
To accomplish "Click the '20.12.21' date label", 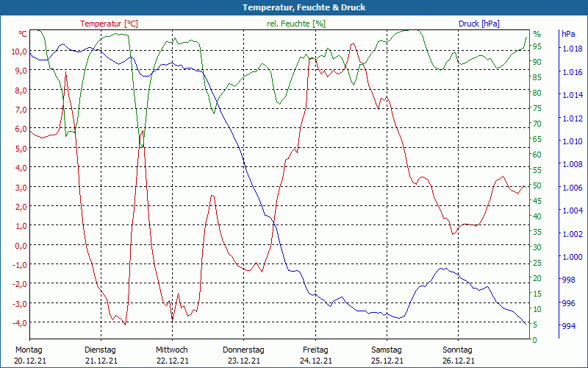I will point(30,361).
